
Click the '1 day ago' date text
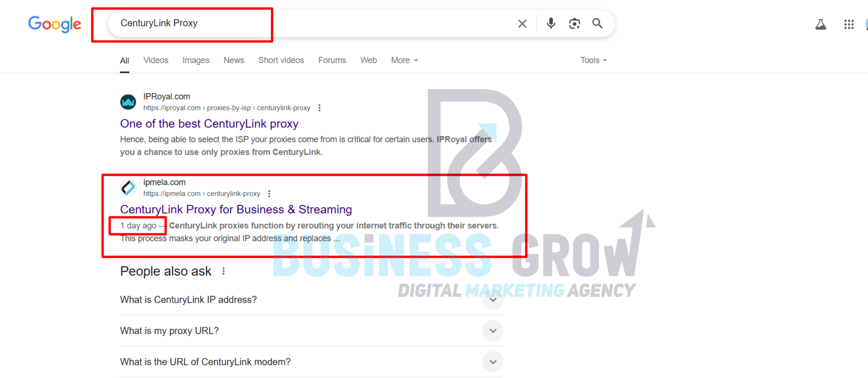138,226
